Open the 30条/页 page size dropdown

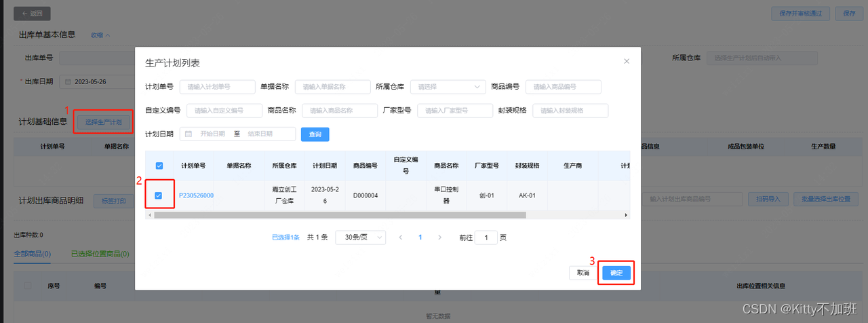361,237
